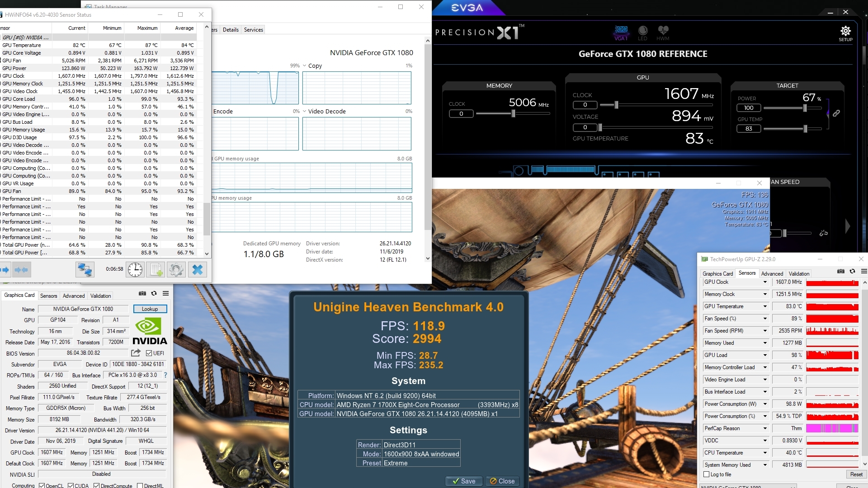Screen dimensions: 868x488
Task: Take screenshot in left GPU-Z window
Action: 142,294
